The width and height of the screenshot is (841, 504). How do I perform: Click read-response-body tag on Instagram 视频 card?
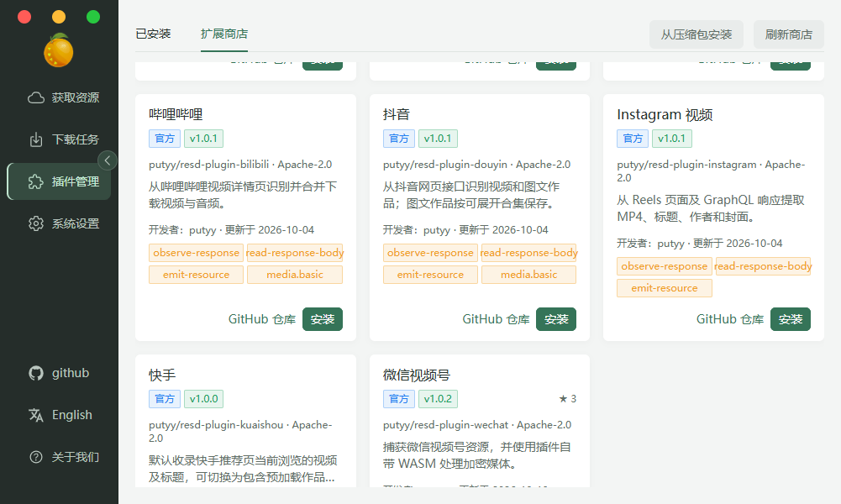[x=763, y=266]
